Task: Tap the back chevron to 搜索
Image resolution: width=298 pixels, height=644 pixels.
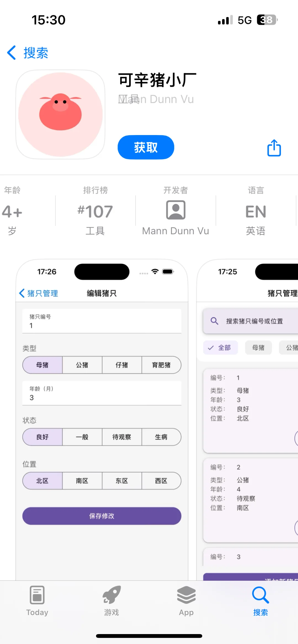Action: pyautogui.click(x=12, y=53)
